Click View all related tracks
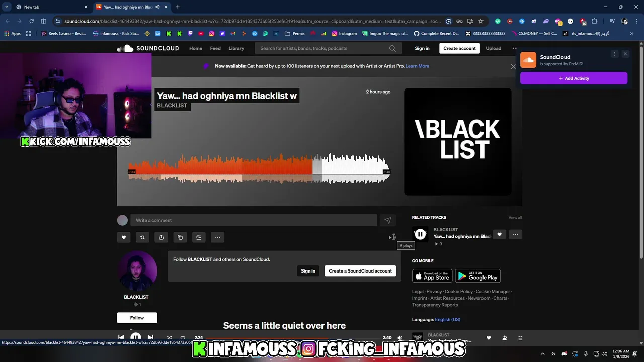The height and width of the screenshot is (362, 644). pos(515,218)
